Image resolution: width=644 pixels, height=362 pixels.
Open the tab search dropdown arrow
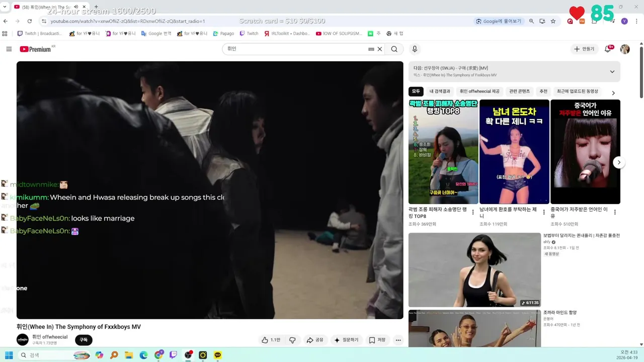pos(5,7)
